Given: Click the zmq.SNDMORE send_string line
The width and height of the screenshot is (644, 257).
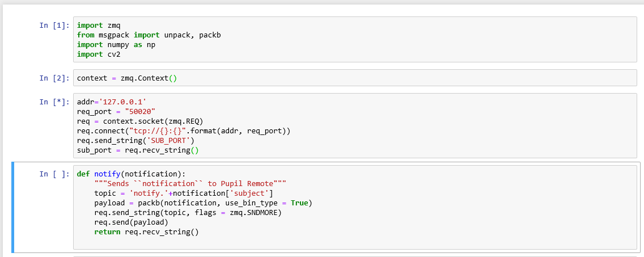Looking at the screenshot, I should click(x=188, y=213).
